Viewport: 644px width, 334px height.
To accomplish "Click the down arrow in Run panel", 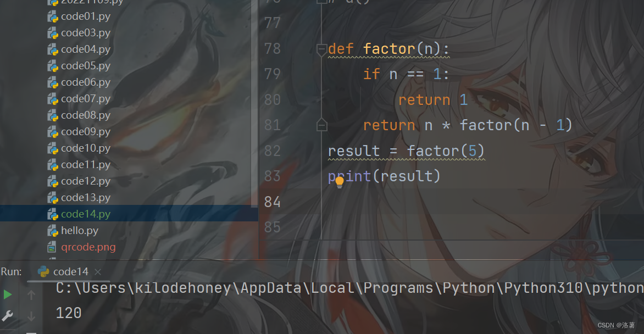I will click(x=31, y=316).
